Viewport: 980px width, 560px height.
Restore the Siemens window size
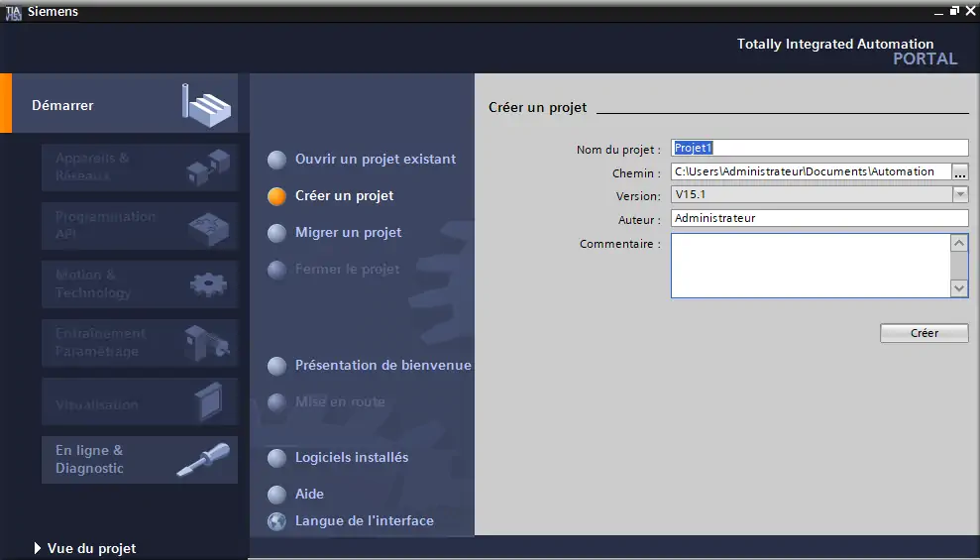coord(954,11)
